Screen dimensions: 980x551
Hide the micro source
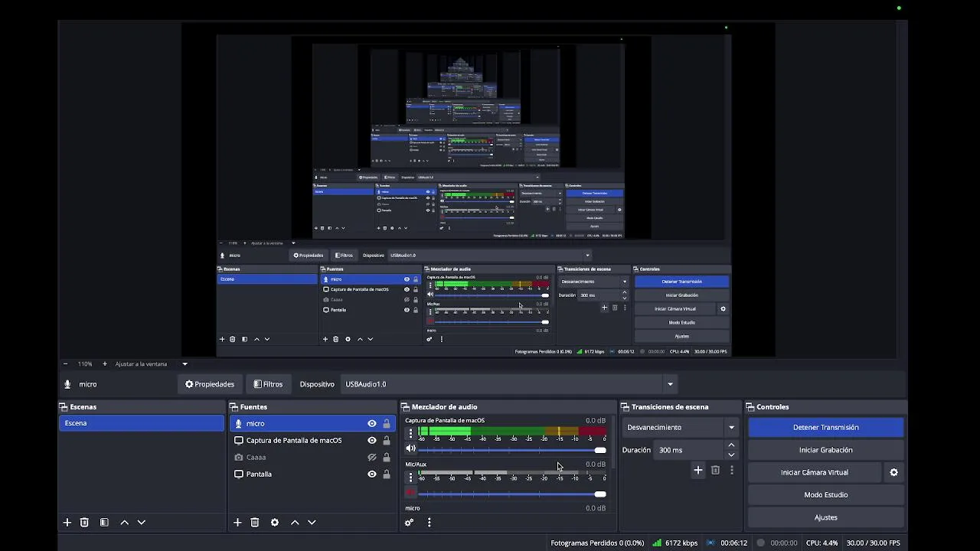[x=372, y=424]
